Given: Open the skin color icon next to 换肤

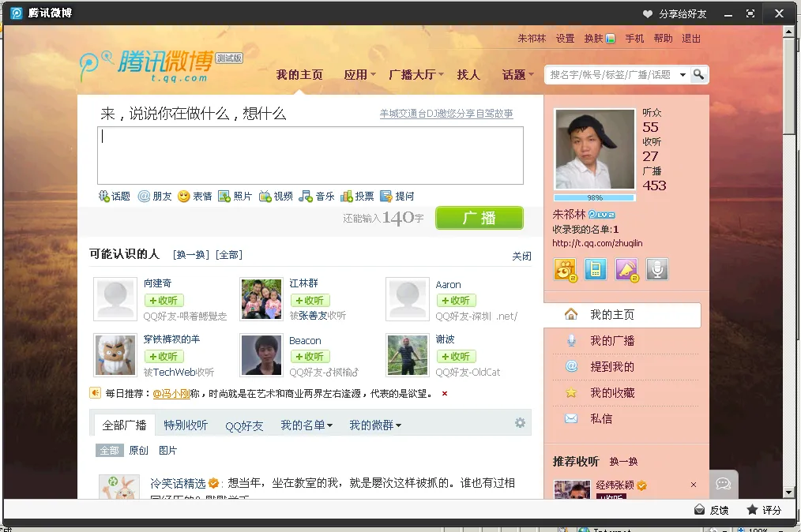Looking at the screenshot, I should pos(610,39).
